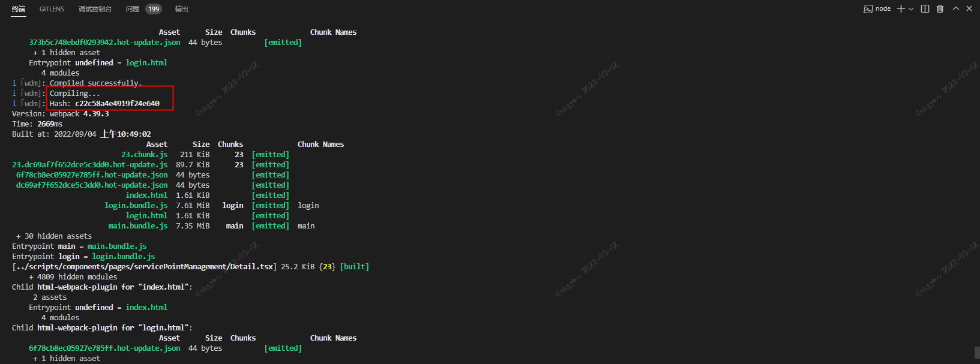Click the 23.dc69af7f652dce5c3dd0.hot-update.js asset

[x=90, y=165]
